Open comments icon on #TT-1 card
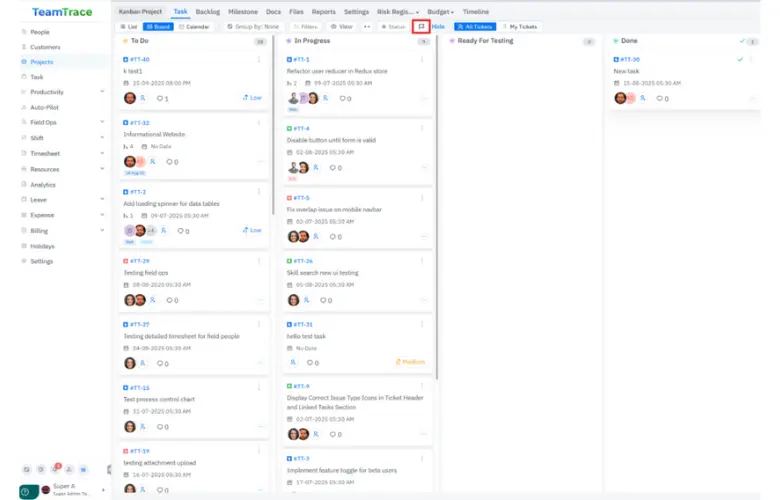Image resolution: width=780 pixels, height=500 pixels. click(345, 98)
